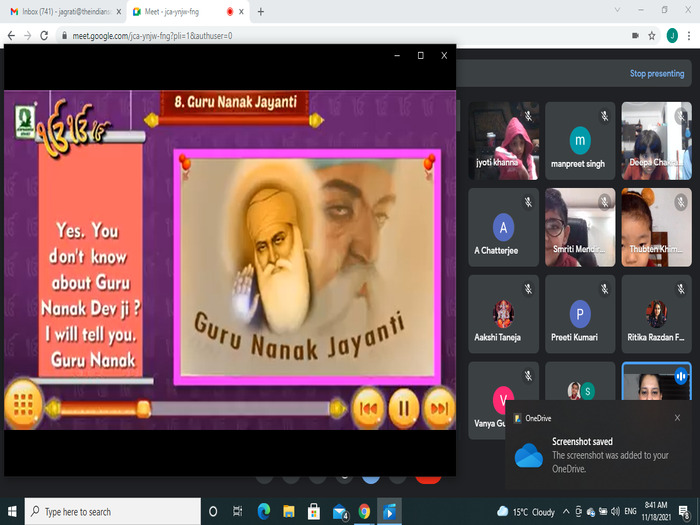
Task: Show hidden system tray icons
Action: (566, 512)
